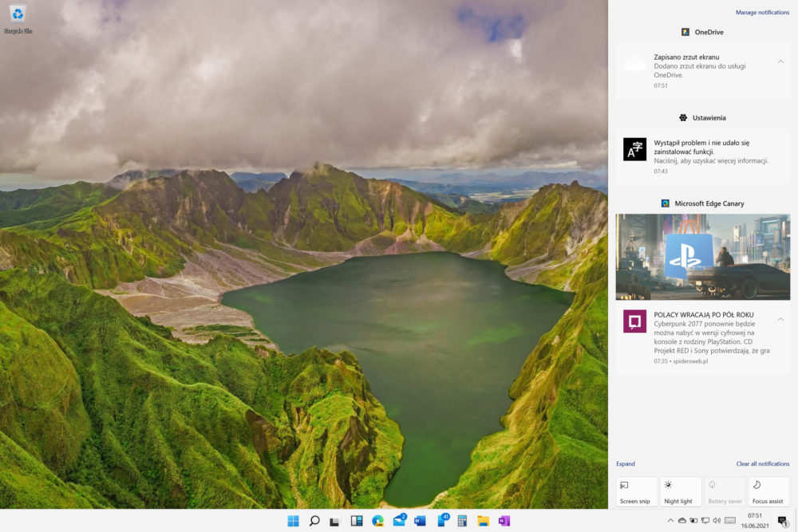
Task: Show hidden tray icons chevron
Action: (670, 520)
